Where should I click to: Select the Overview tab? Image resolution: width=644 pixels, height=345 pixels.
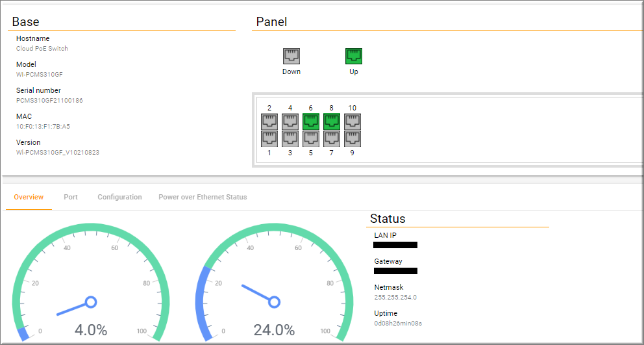tap(29, 197)
